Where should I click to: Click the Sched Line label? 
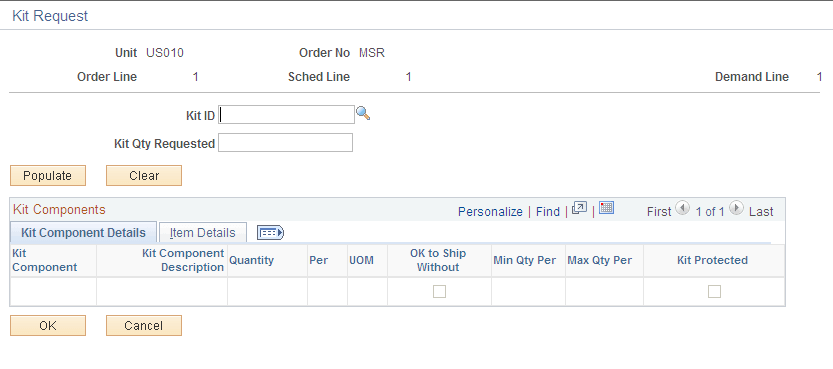[319, 77]
